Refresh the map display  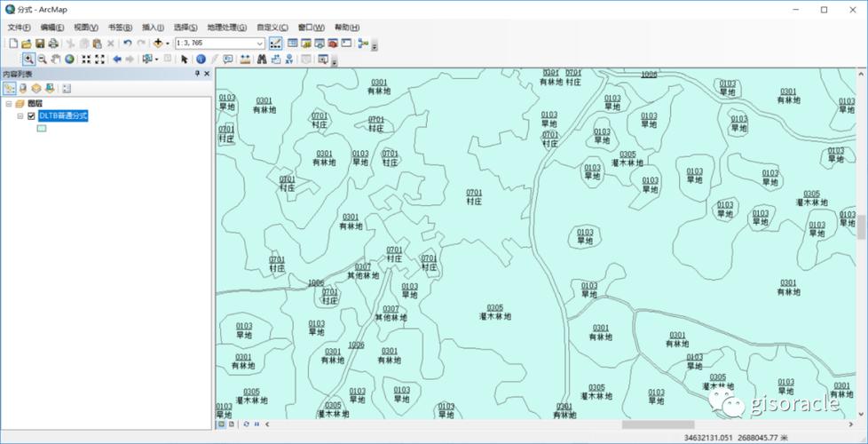(247, 424)
